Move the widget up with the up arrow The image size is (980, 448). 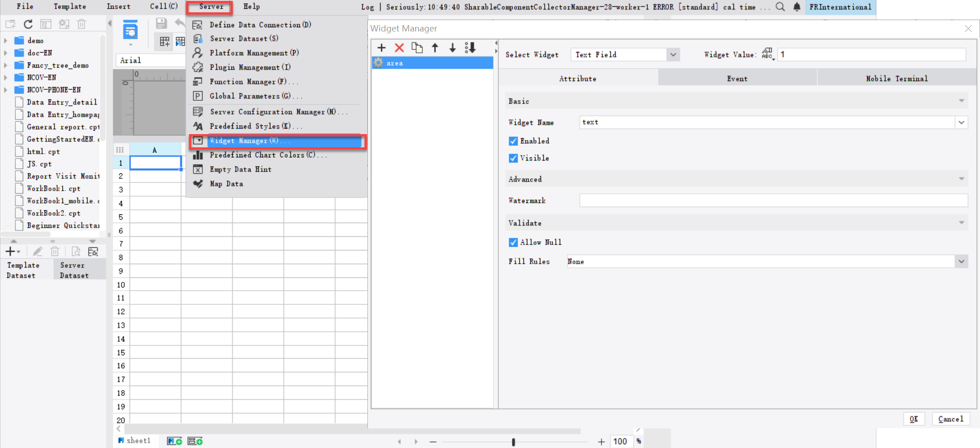pos(435,47)
